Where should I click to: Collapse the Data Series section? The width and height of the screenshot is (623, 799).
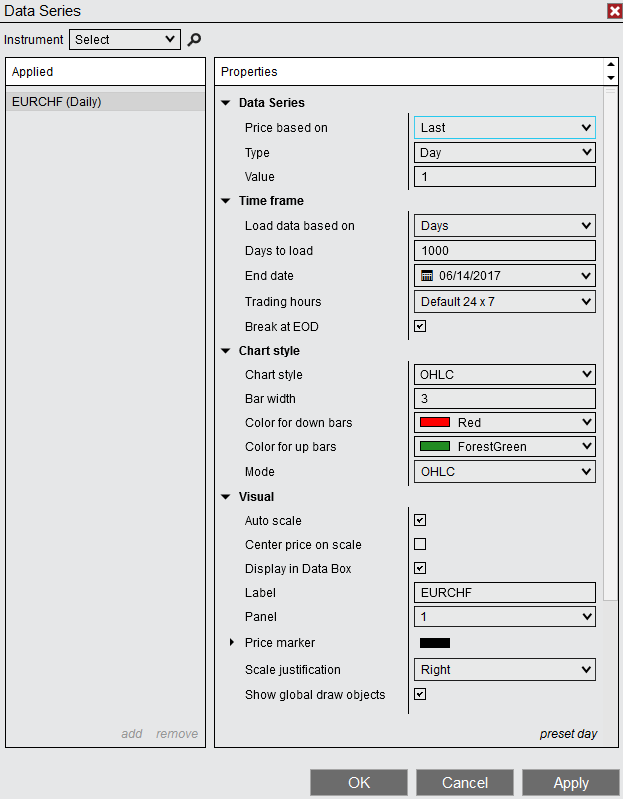tap(226, 103)
